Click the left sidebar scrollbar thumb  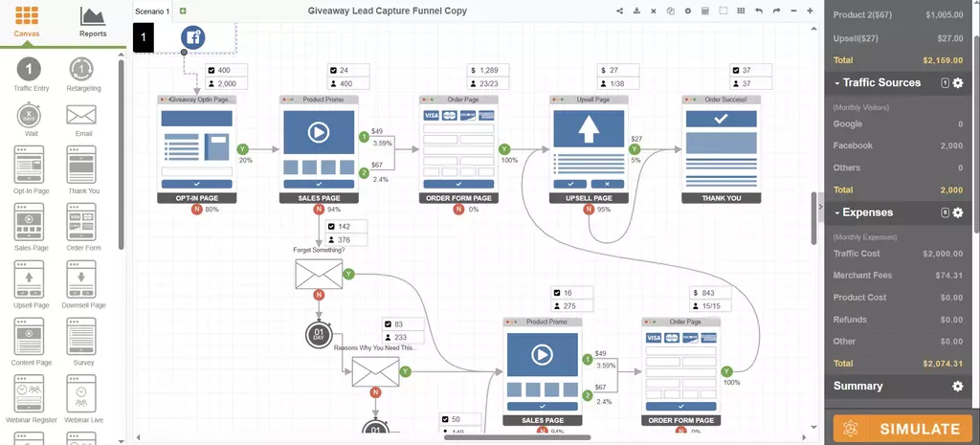click(122, 154)
